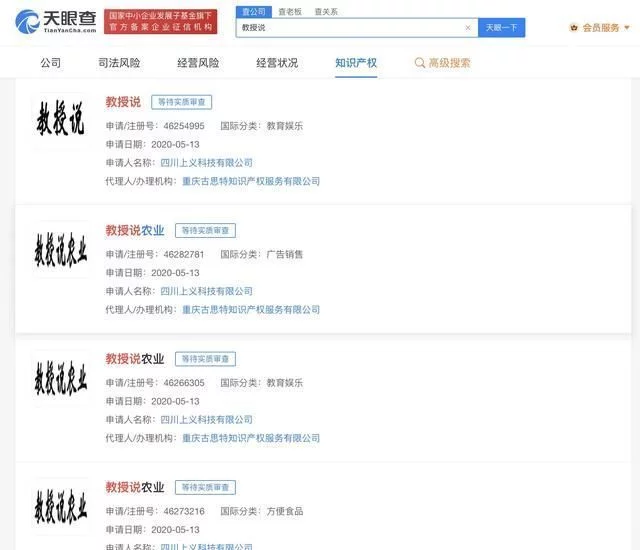Open title 教授说农业 for 46266305
The height and width of the screenshot is (550, 640).
135,359
